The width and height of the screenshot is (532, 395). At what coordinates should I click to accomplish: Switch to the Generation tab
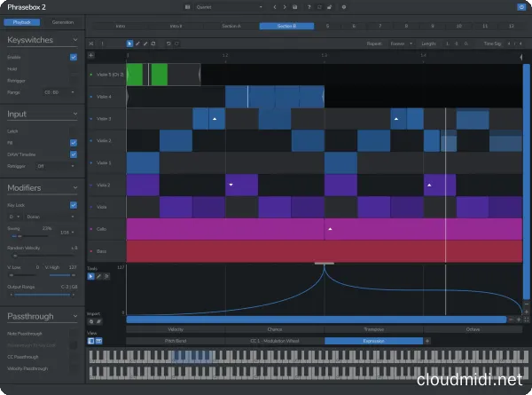click(62, 21)
